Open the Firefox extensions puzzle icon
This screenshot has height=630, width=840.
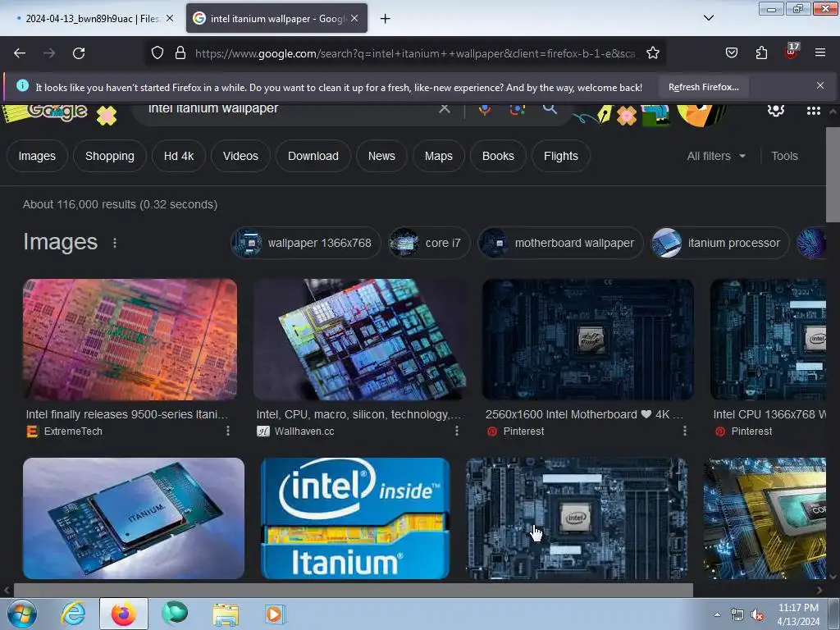(x=761, y=53)
